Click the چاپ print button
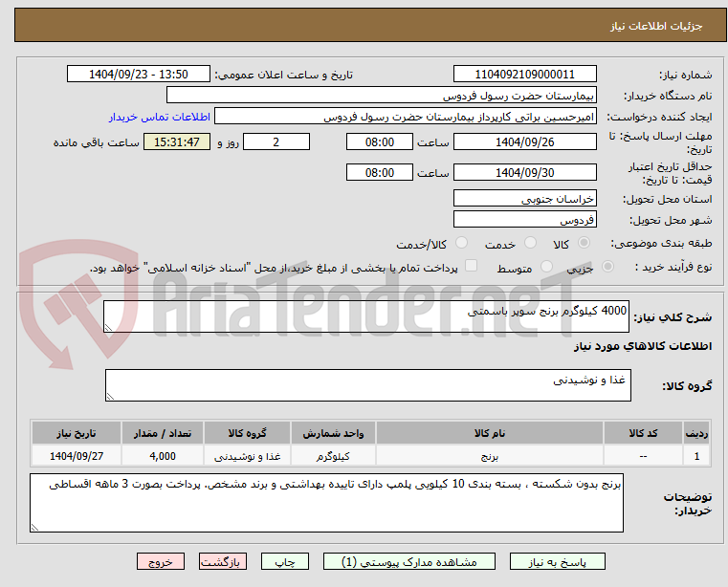Image resolution: width=728 pixels, height=587 pixels. pos(285,561)
